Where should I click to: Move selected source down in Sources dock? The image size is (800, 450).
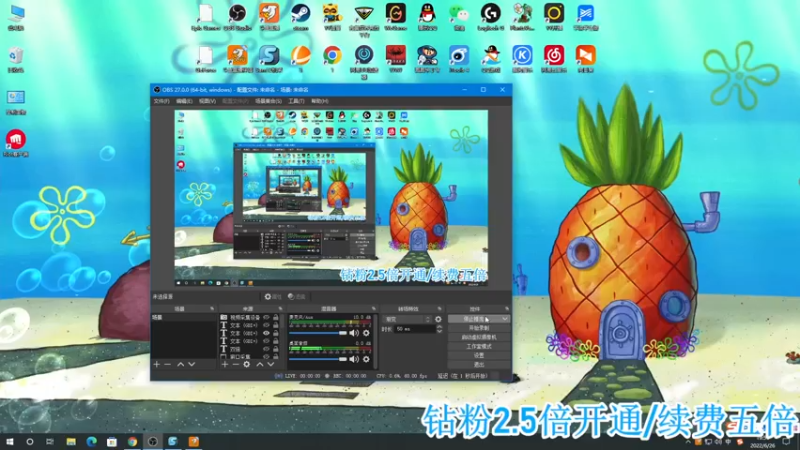coord(271,364)
